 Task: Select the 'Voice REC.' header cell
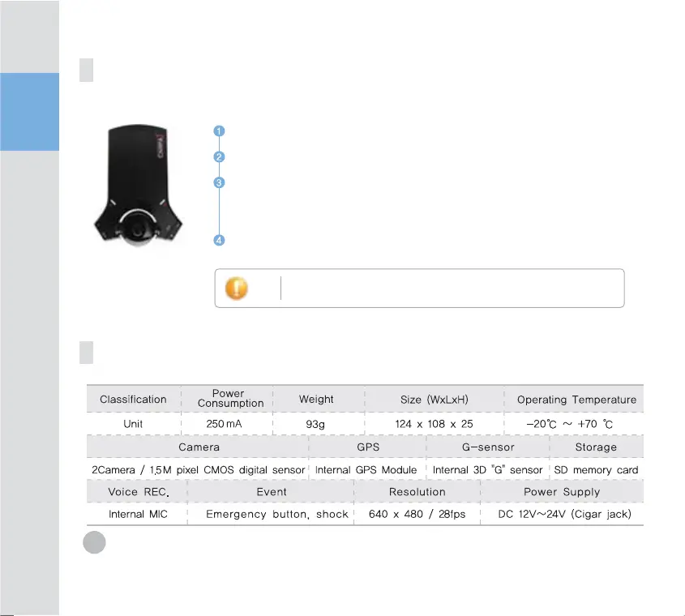(137, 492)
